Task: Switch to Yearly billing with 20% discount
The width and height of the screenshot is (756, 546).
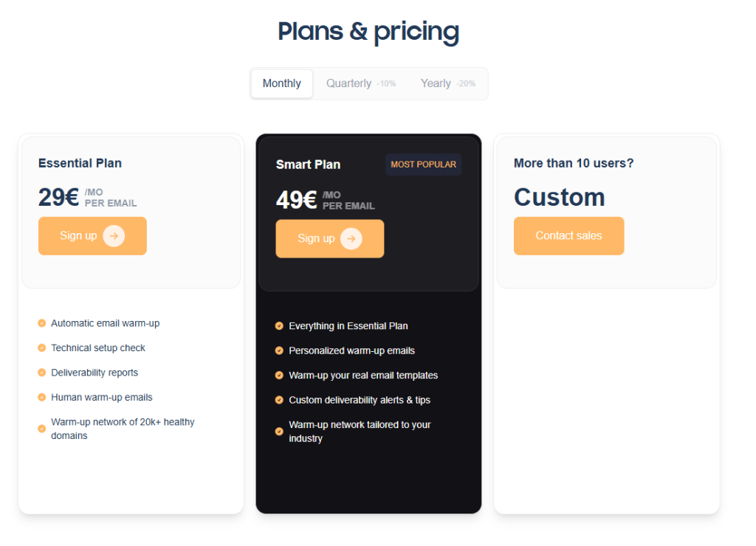Action: [x=447, y=83]
